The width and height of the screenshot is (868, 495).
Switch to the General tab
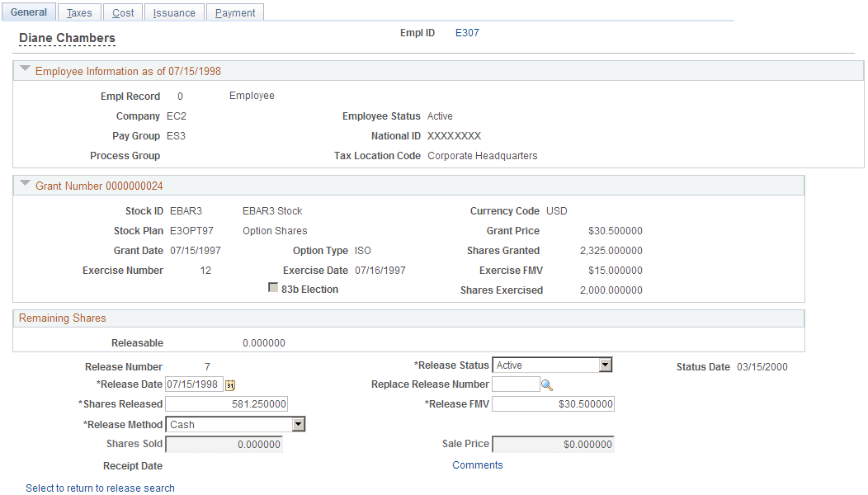pos(29,12)
